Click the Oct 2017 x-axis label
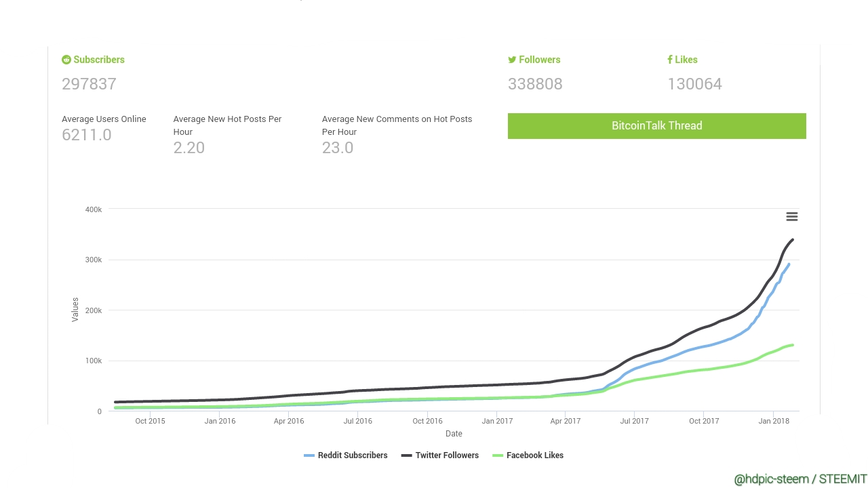This screenshot has height=488, width=868. (x=704, y=421)
